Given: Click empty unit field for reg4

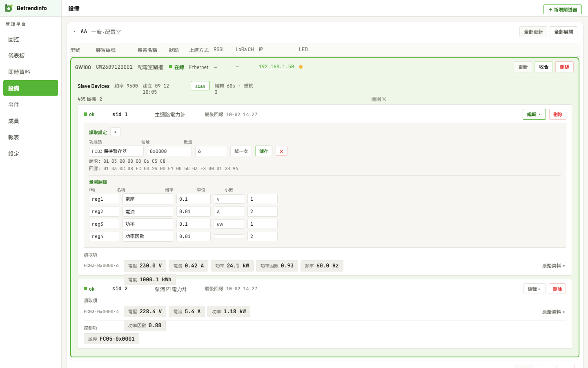Looking at the screenshot, I should pyautogui.click(x=229, y=236).
